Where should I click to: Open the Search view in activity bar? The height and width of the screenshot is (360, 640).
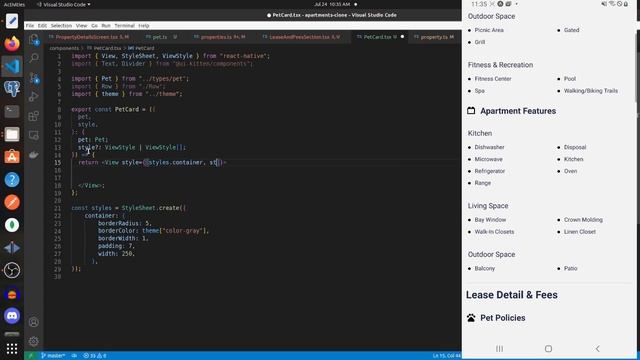click(x=34, y=58)
